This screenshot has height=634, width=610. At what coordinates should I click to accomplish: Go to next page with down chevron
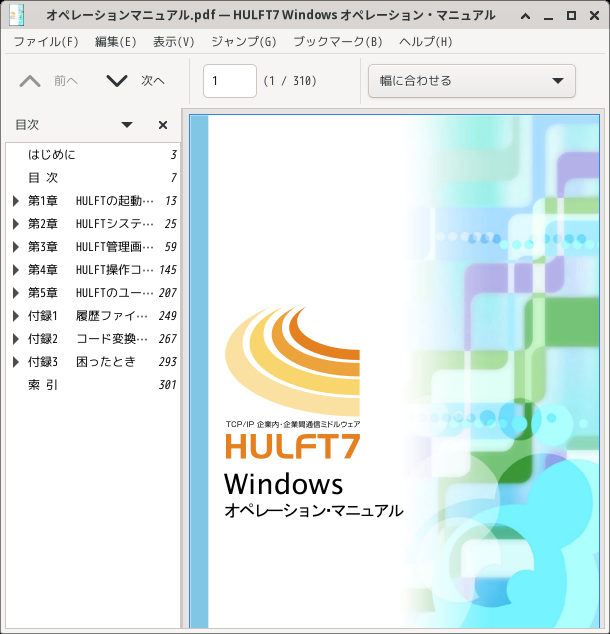click(117, 81)
